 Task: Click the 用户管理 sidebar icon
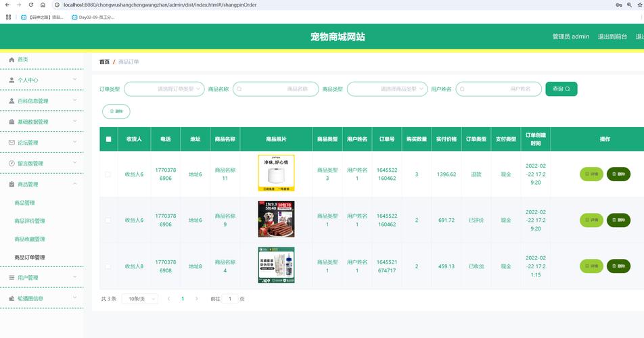click(x=11, y=278)
